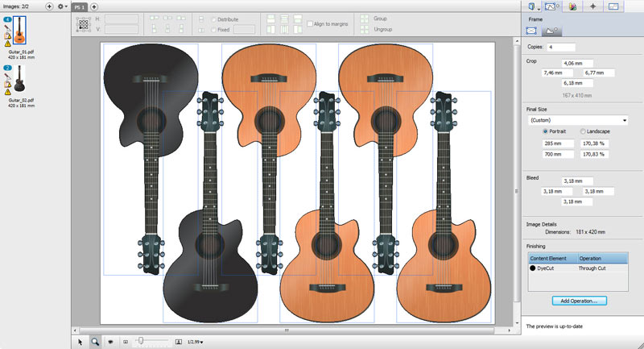
Task: Click the V position input field
Action: click(x=122, y=29)
